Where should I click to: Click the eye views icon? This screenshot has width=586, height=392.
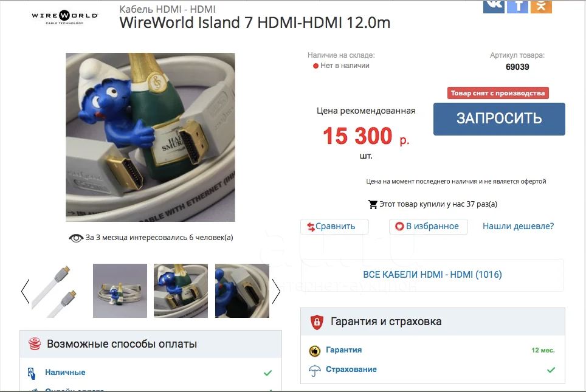tap(76, 238)
